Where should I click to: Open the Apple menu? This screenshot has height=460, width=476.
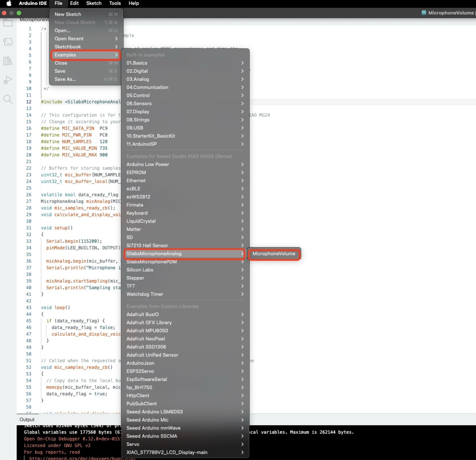pos(9,3)
